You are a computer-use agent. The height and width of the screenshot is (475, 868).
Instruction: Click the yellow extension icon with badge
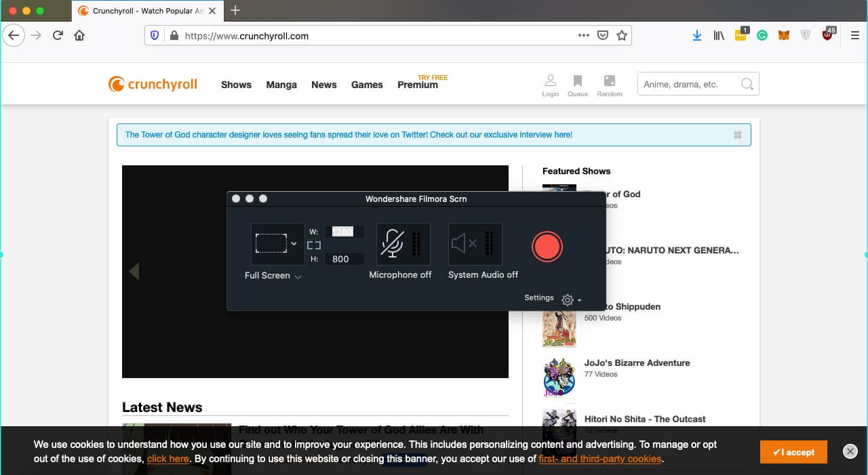tap(741, 35)
